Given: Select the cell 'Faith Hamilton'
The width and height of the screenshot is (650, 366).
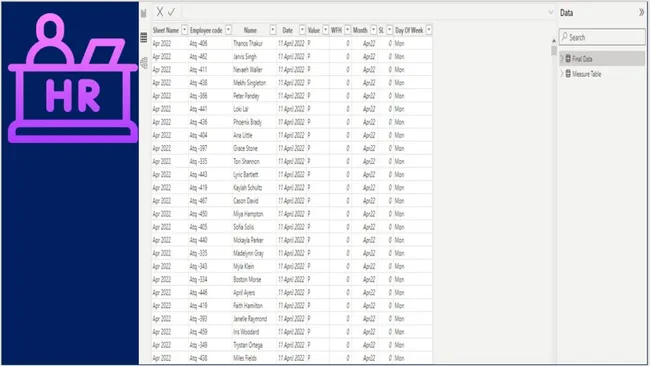Looking at the screenshot, I should (255, 305).
